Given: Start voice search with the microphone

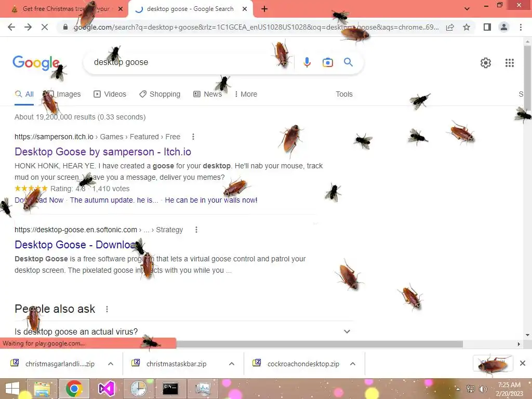Looking at the screenshot, I should [307, 62].
